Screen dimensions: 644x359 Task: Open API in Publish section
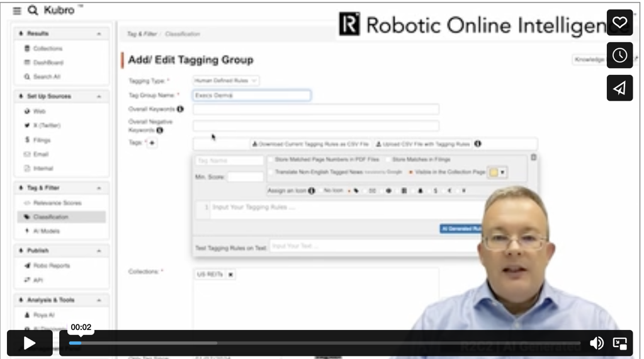pos(33,280)
